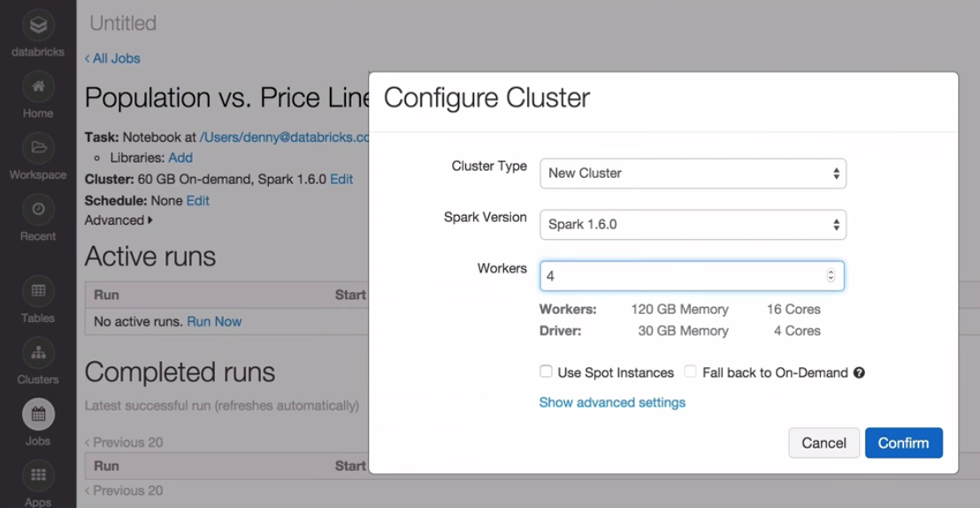Open the Apps grid icon

click(x=38, y=475)
